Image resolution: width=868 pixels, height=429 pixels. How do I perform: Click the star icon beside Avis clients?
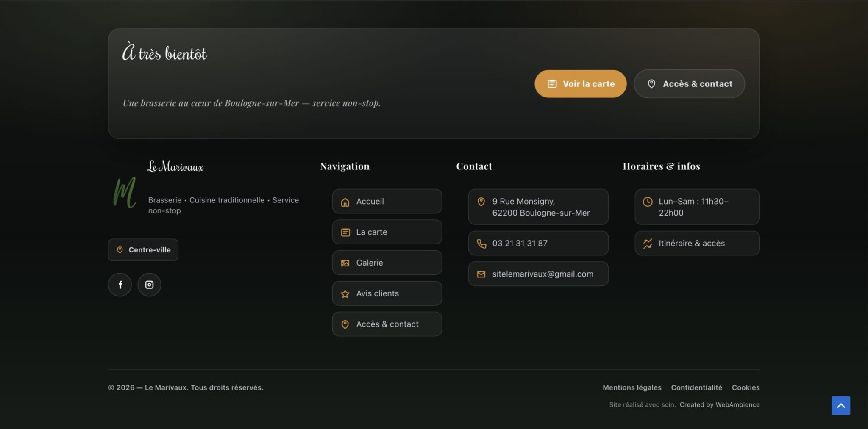click(345, 293)
